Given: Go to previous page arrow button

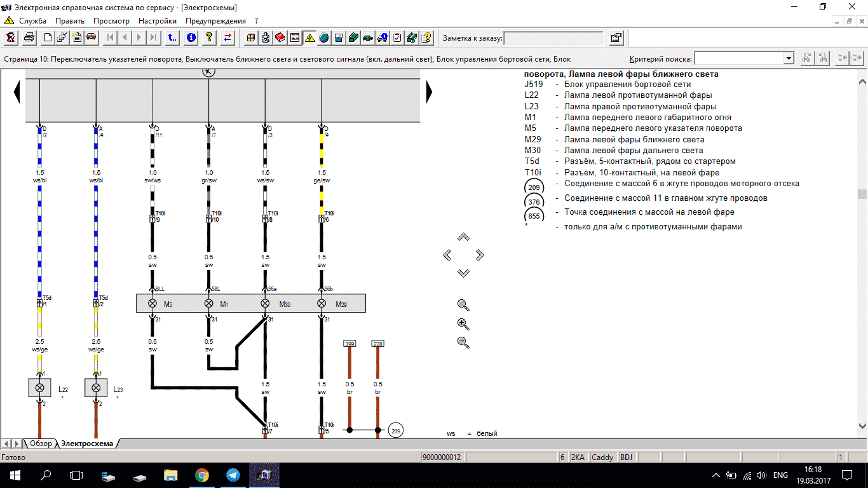Looking at the screenshot, I should (125, 37).
